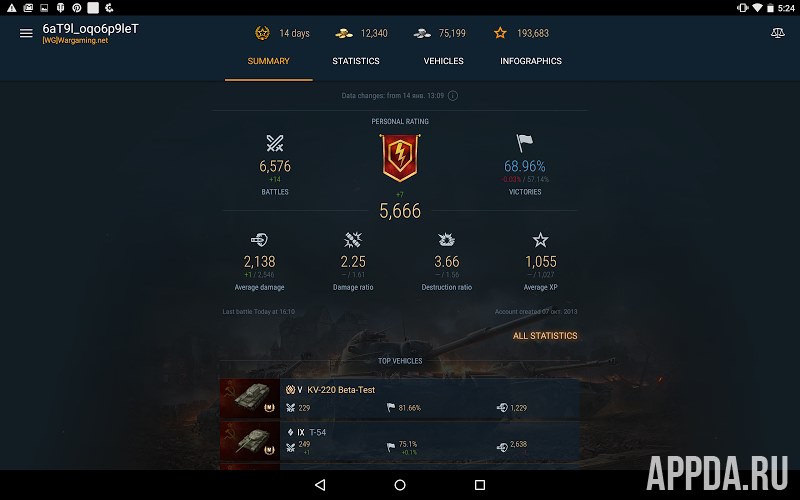Open the ALL STATISTICS link

545,336
